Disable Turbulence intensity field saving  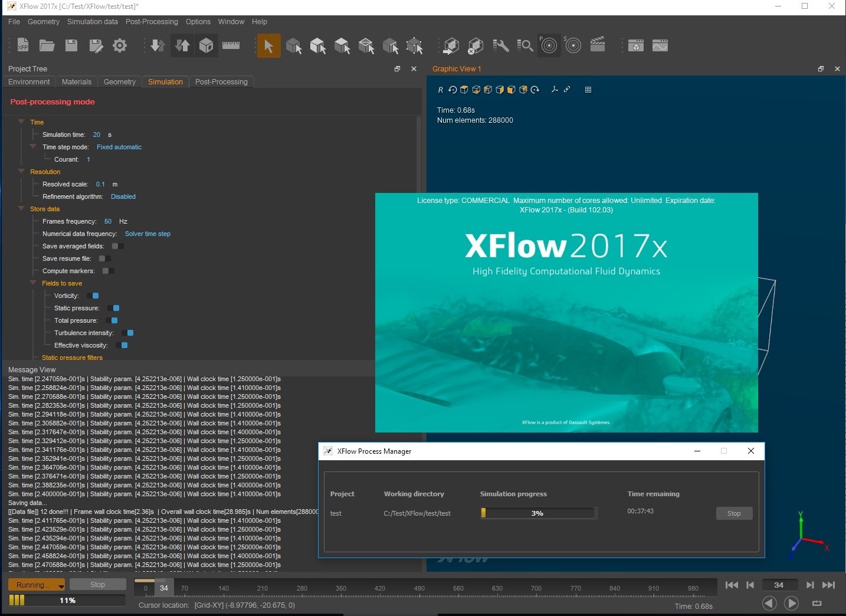click(127, 333)
